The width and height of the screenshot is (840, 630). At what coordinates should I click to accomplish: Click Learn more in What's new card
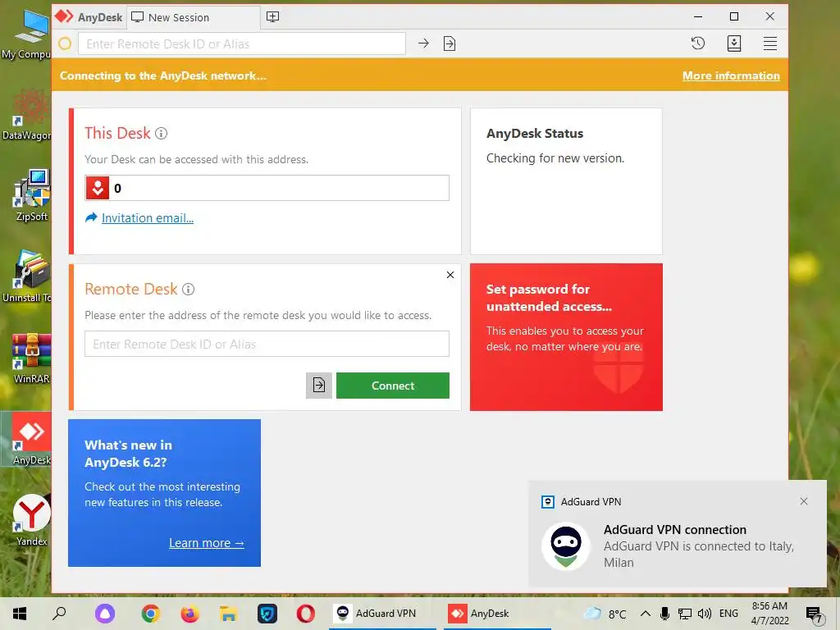(206, 543)
